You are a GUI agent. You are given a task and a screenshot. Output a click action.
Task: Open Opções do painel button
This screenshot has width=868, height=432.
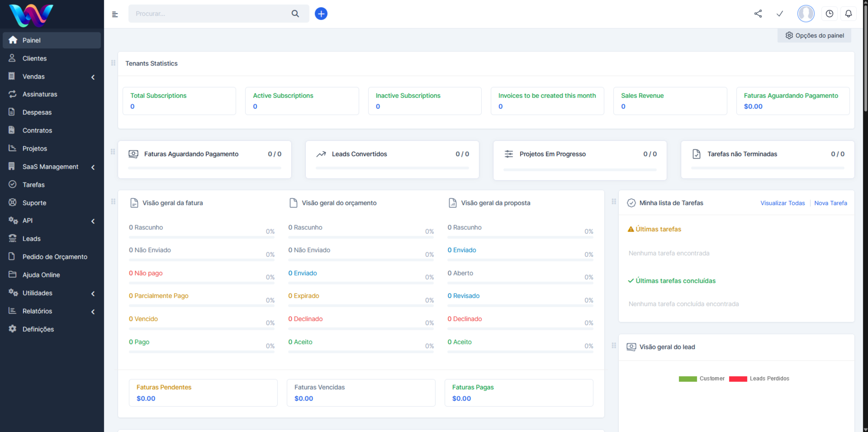pyautogui.click(x=814, y=35)
